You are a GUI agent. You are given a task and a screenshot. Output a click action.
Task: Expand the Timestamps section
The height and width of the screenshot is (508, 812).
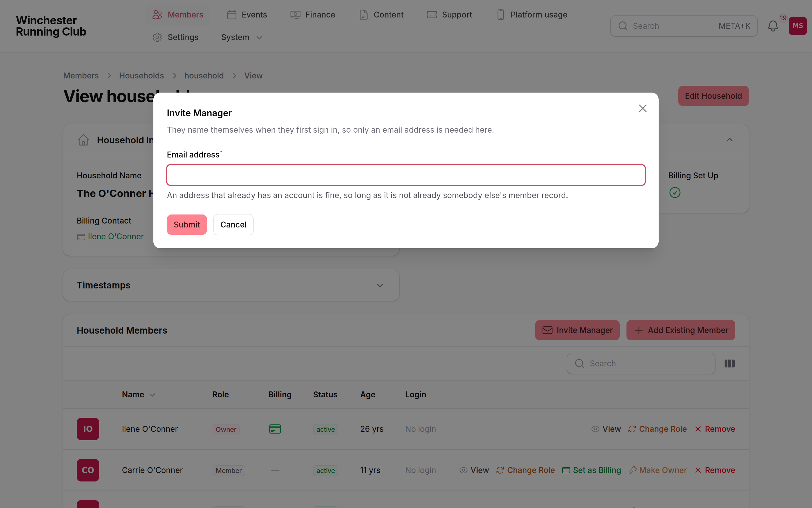(x=380, y=285)
